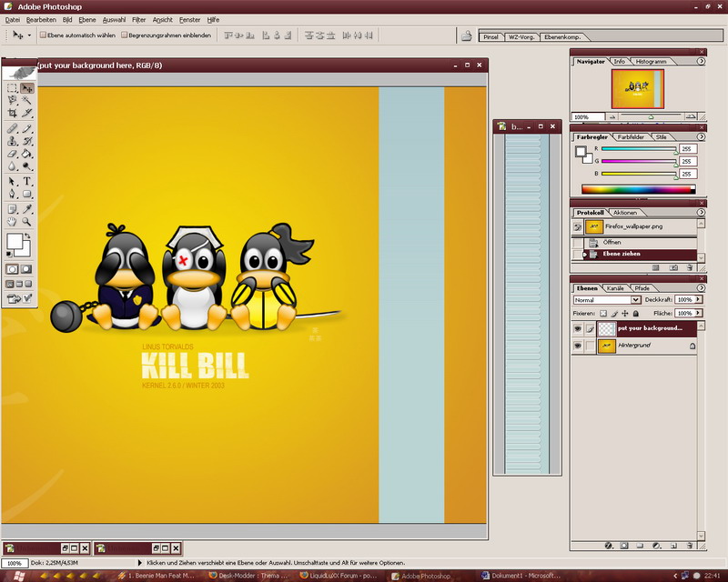The height and width of the screenshot is (582, 728).
Task: Select the Slice tool
Action: click(x=27, y=113)
